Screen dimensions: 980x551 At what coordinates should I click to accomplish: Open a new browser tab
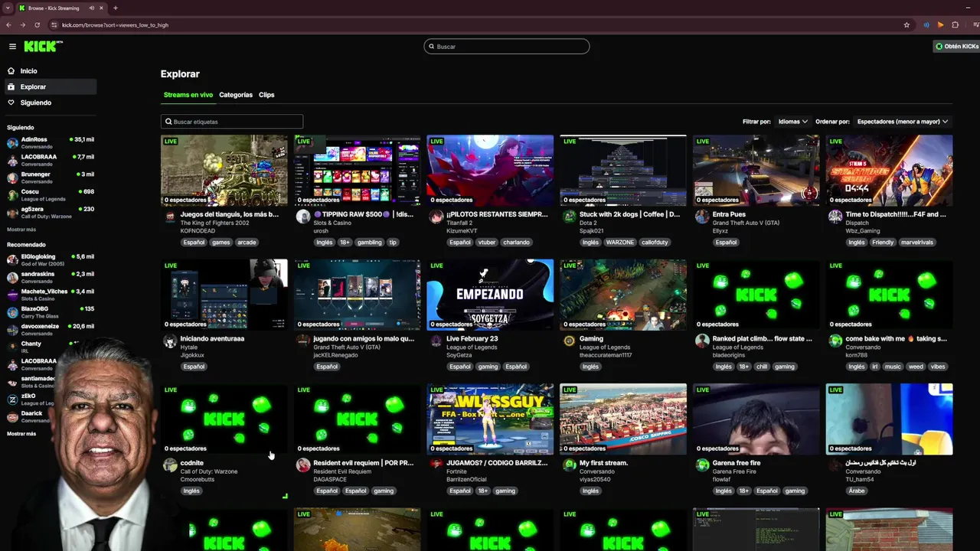tap(116, 8)
